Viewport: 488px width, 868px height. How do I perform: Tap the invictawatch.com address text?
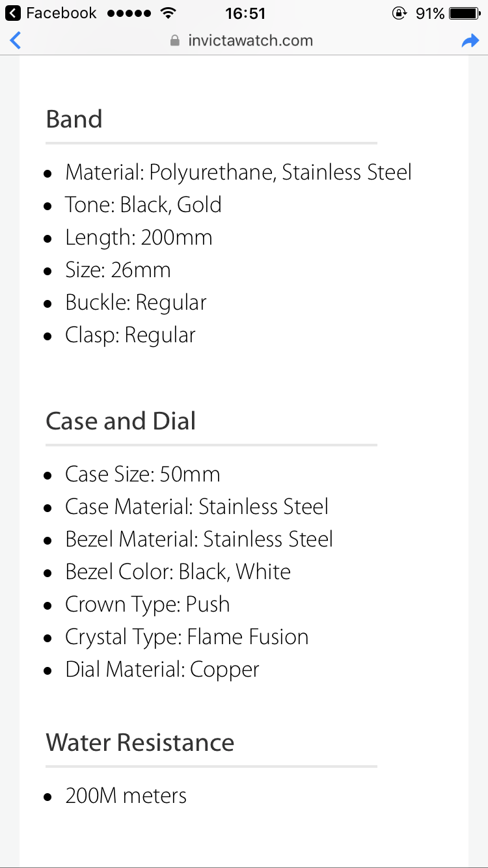click(250, 41)
